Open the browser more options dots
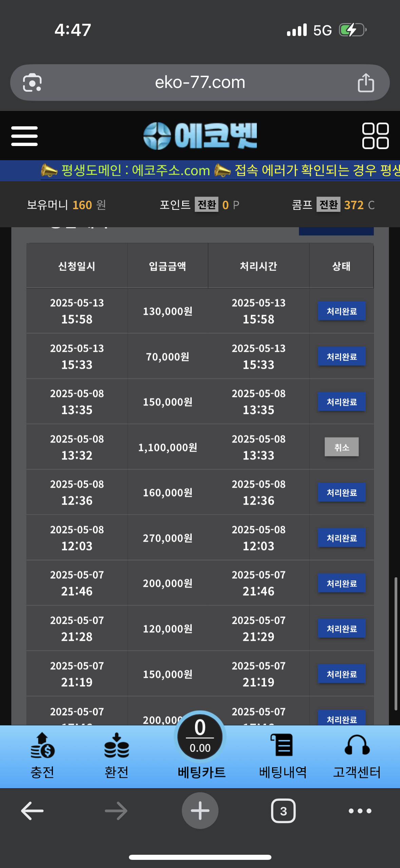This screenshot has width=400, height=868. pos(360,811)
